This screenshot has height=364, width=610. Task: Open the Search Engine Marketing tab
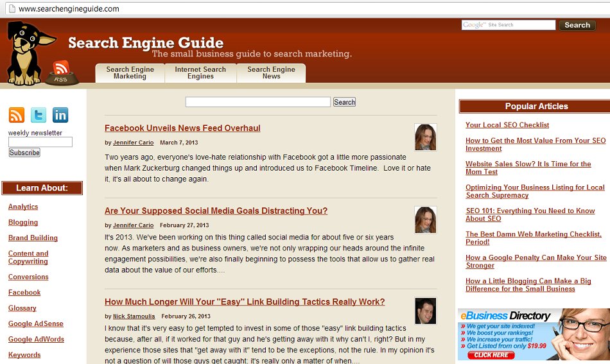pyautogui.click(x=130, y=73)
